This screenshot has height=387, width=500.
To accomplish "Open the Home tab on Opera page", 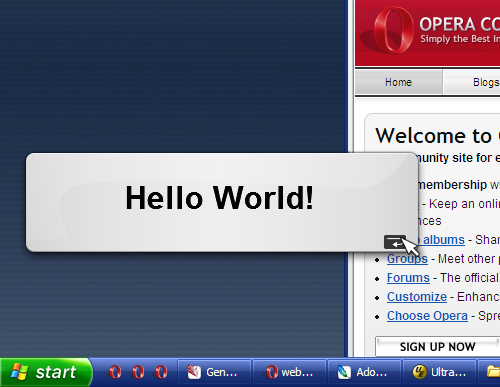I will click(x=399, y=82).
